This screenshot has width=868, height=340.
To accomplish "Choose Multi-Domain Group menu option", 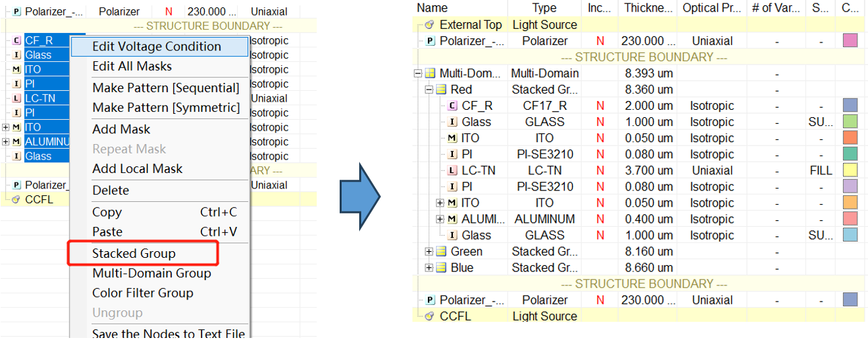I will (151, 273).
